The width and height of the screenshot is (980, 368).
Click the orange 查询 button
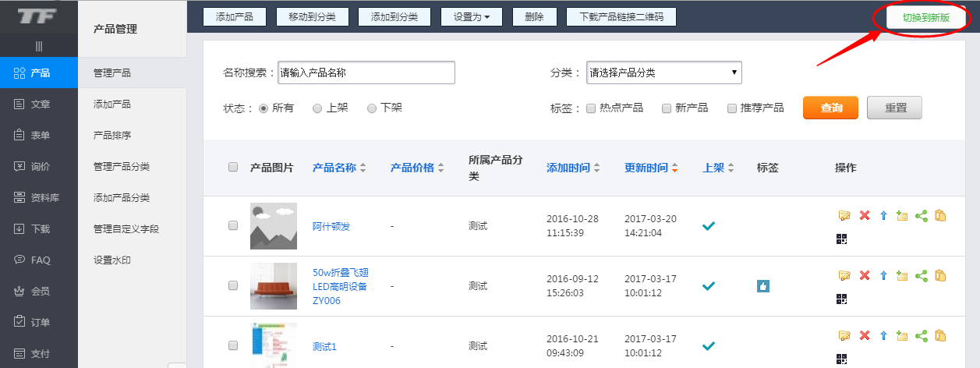tap(830, 108)
